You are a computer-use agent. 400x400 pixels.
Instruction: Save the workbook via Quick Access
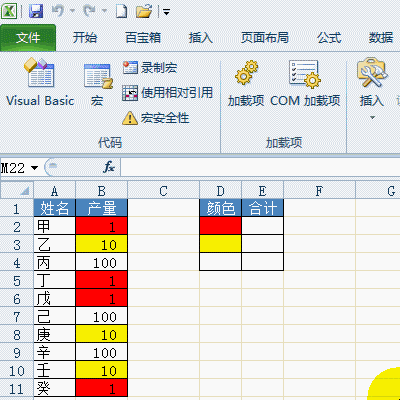[x=35, y=11]
